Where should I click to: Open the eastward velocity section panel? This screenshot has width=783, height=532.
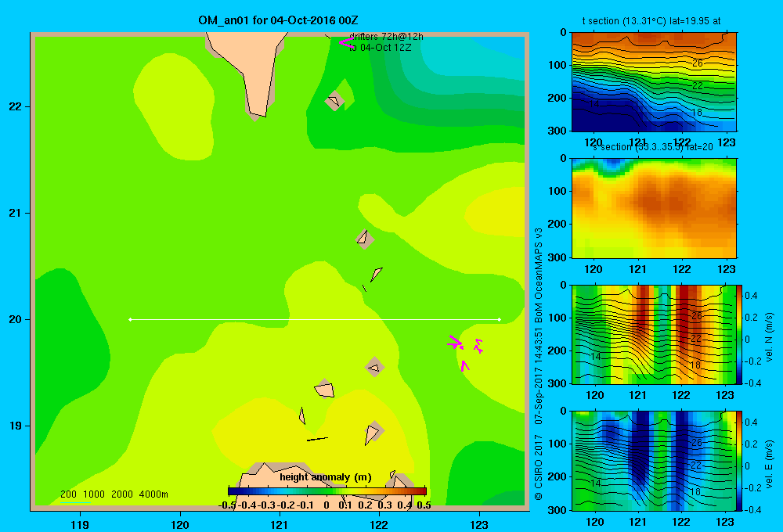pos(654,461)
